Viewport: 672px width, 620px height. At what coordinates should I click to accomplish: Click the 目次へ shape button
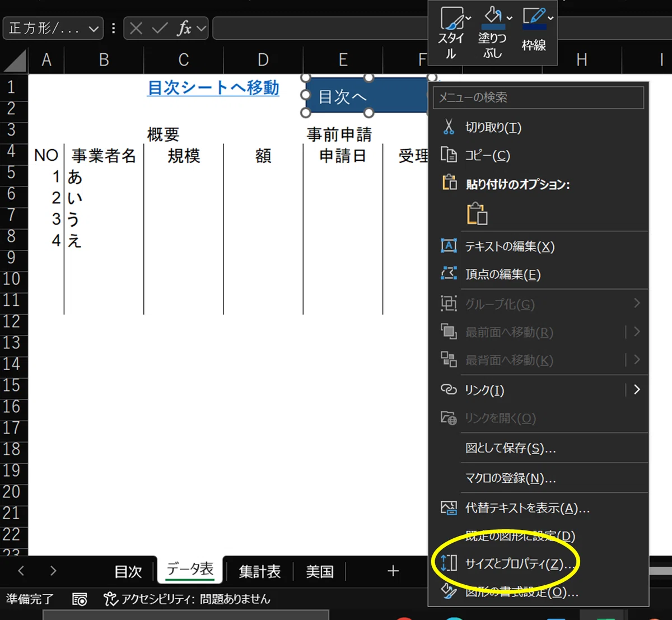click(x=367, y=95)
